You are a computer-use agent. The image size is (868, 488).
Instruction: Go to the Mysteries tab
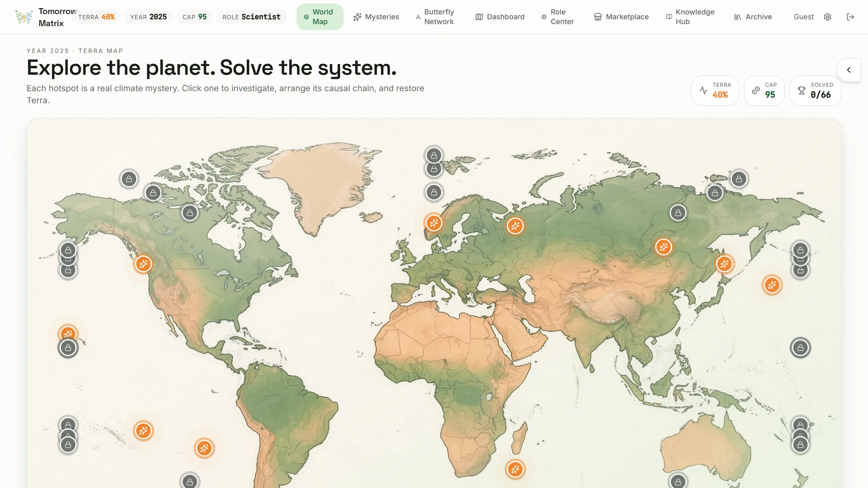click(x=376, y=17)
